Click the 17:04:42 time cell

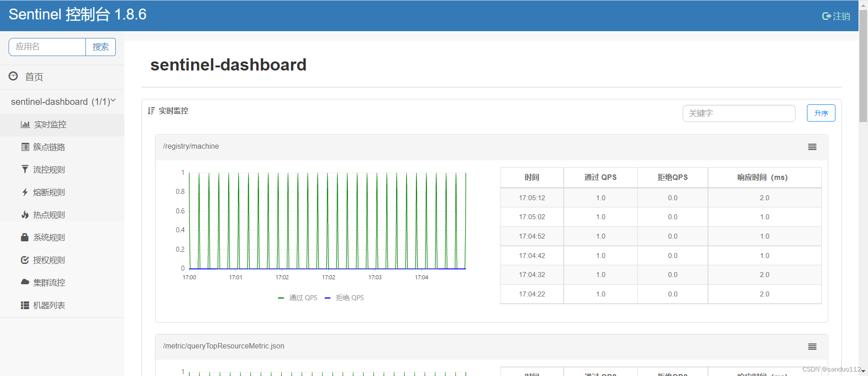(532, 256)
